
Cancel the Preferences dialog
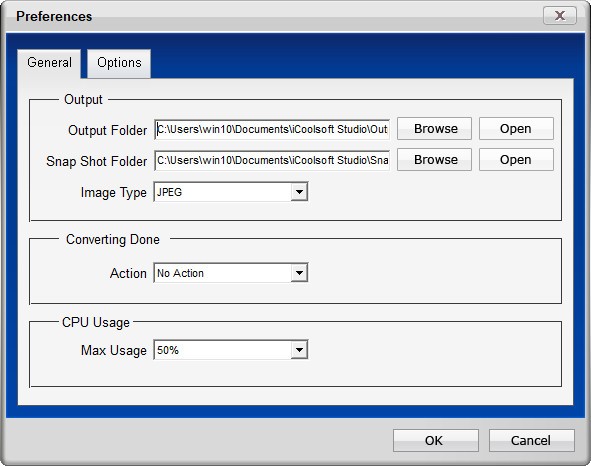(x=532, y=440)
